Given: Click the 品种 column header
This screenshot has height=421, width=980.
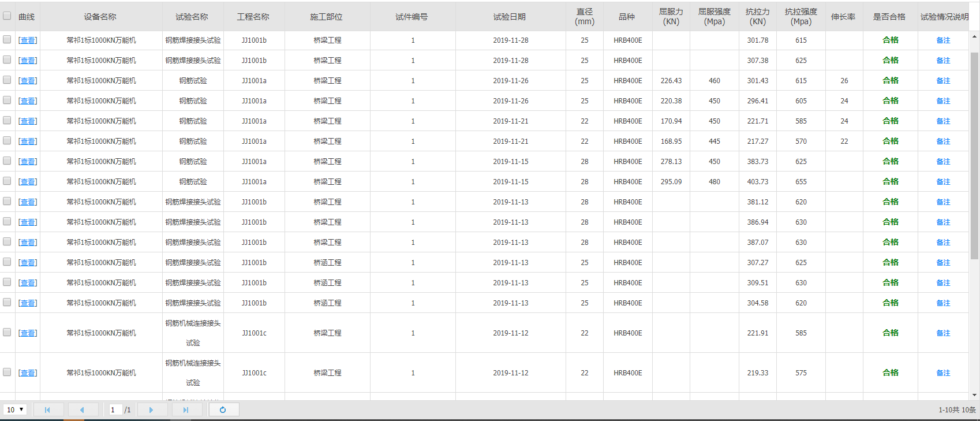Looking at the screenshot, I should (x=627, y=17).
